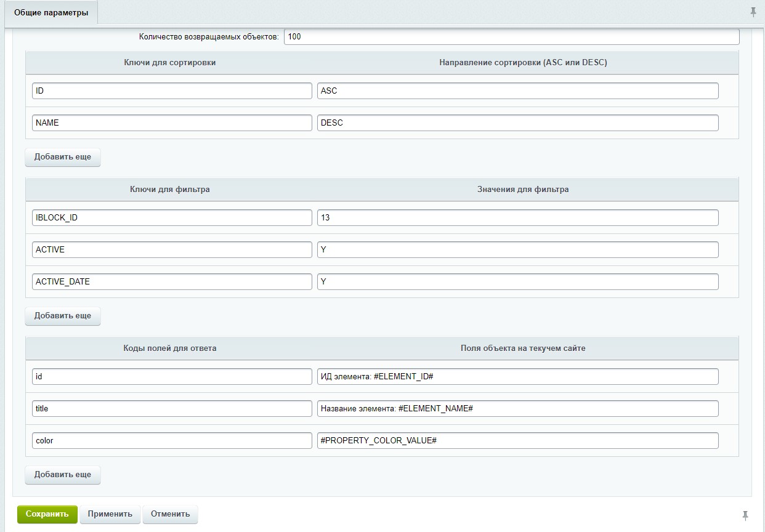765x532 pixels.
Task: Edit the sort direction field containing DESC
Action: point(517,123)
